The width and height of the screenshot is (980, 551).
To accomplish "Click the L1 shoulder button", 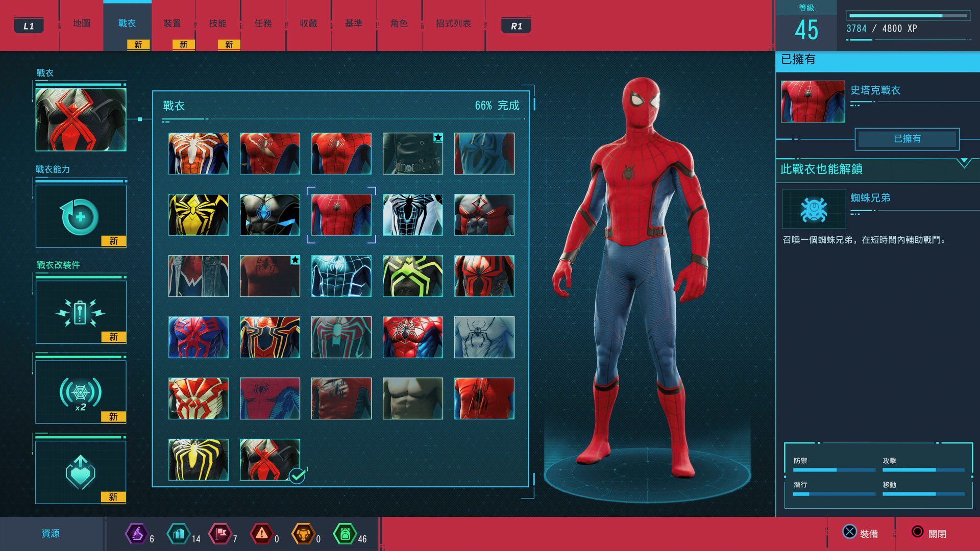I will point(29,26).
